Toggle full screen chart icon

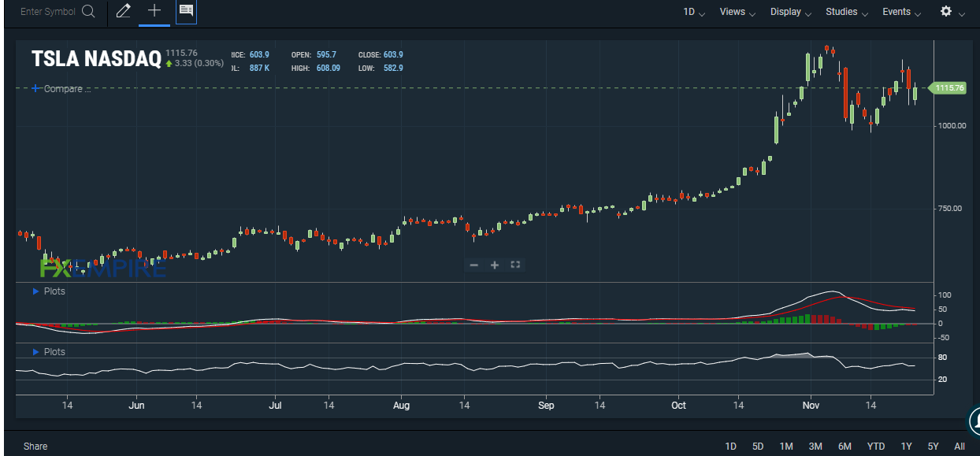click(515, 265)
